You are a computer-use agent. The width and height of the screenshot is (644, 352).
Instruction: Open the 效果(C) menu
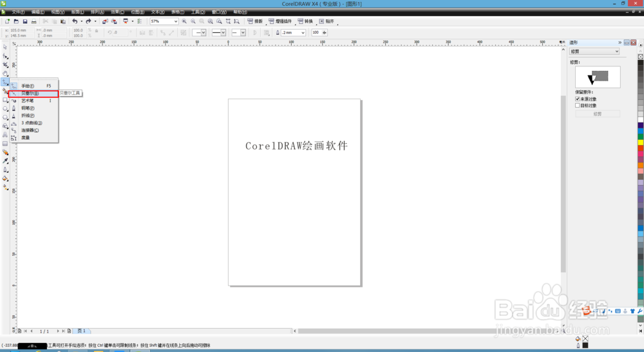click(117, 12)
